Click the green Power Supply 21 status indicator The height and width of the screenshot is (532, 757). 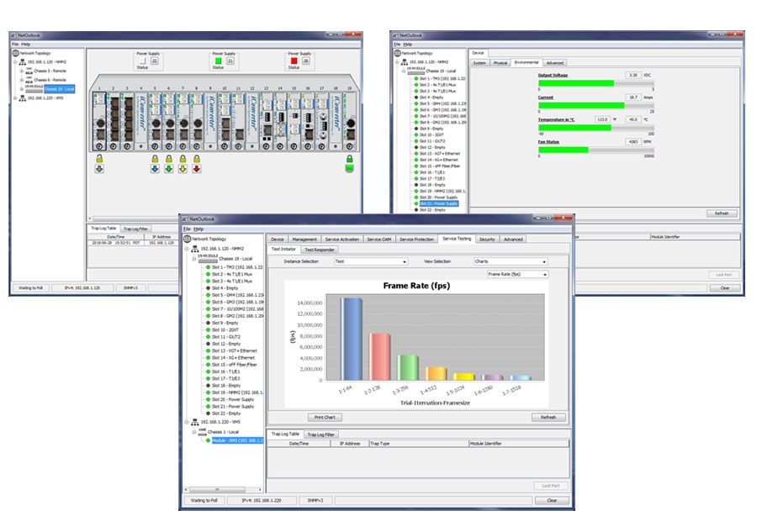click(219, 61)
